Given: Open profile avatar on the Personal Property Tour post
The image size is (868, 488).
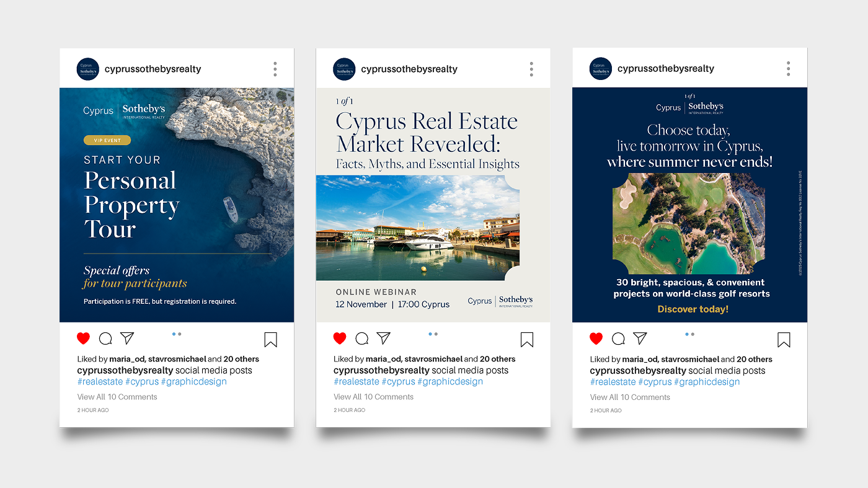Looking at the screenshot, I should click(87, 69).
